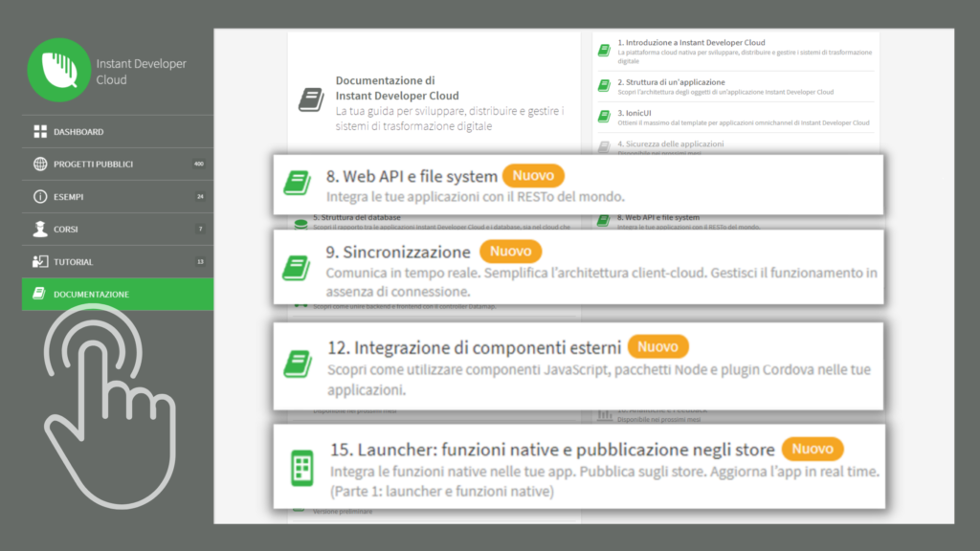This screenshot has width=980, height=551.
Task: Select the Documentazione menu item
Action: pos(118,295)
